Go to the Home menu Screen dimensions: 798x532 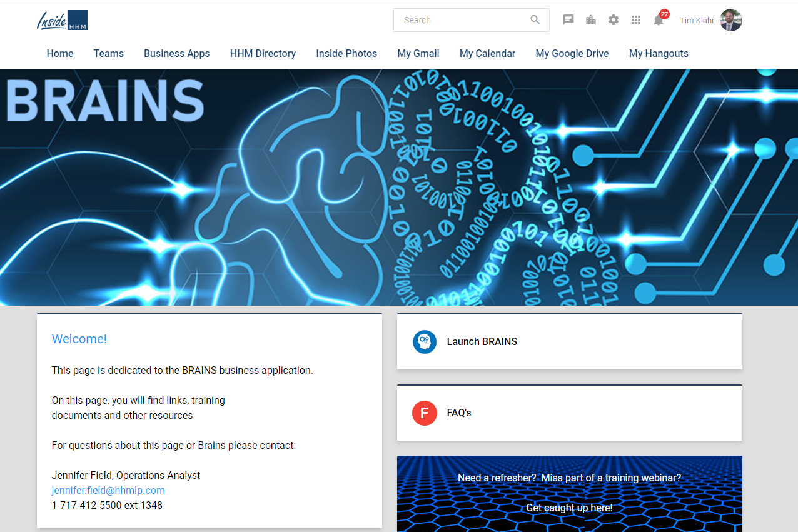(60, 53)
